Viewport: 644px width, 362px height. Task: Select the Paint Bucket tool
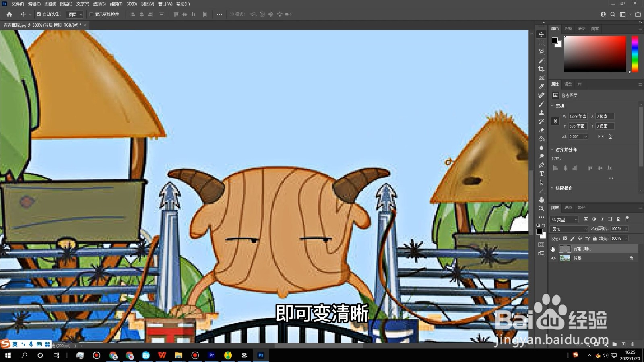(541, 139)
